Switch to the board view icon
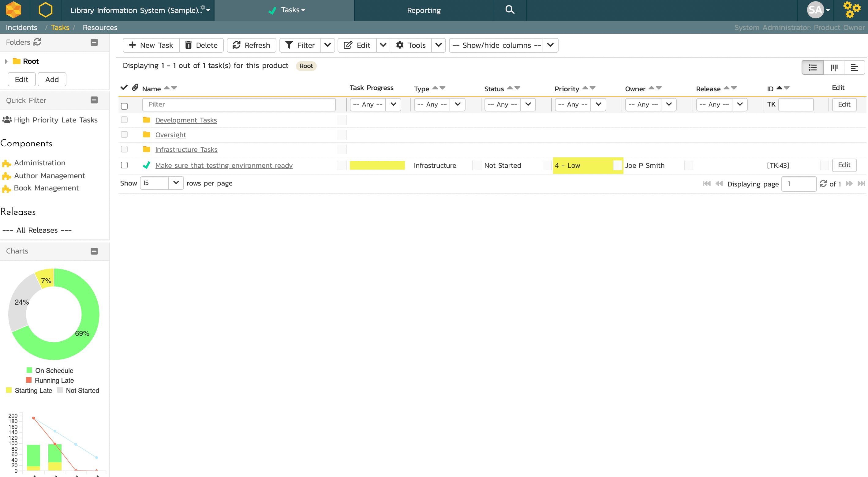868x477 pixels. (834, 67)
